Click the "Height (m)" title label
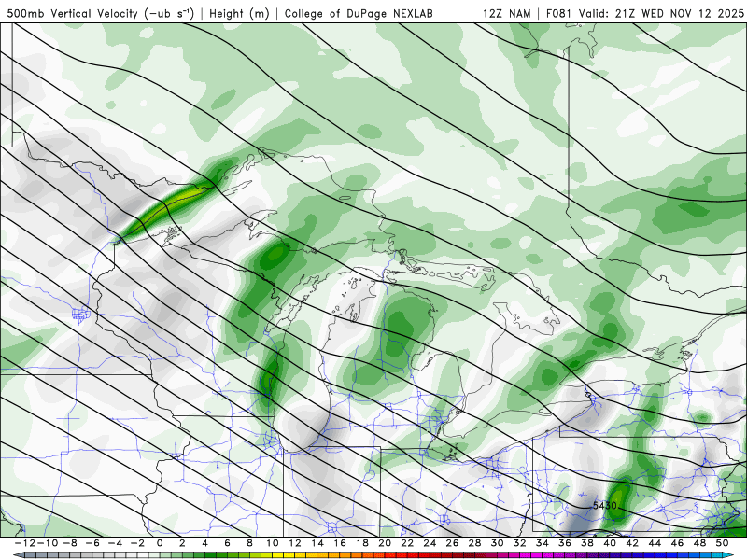The height and width of the screenshot is (560, 747). click(x=239, y=13)
